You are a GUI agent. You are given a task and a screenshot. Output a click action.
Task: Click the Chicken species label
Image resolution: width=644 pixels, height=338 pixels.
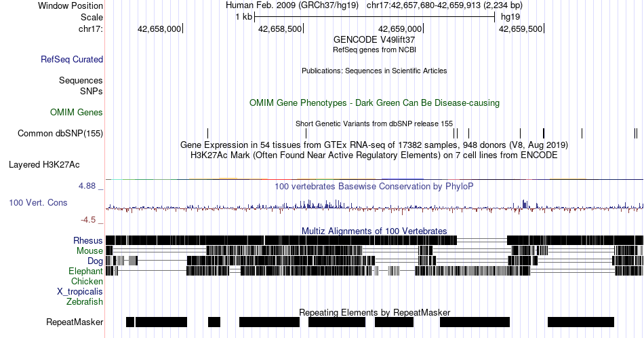click(87, 281)
